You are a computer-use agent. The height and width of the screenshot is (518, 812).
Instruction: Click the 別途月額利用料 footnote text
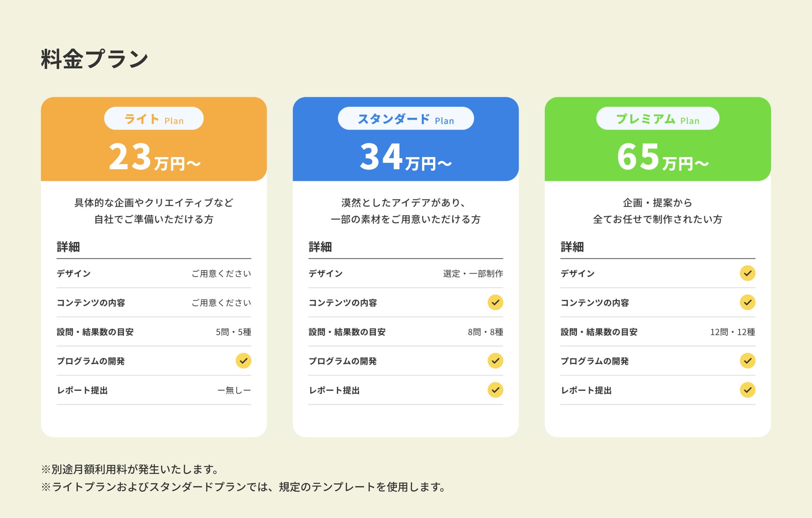click(x=130, y=470)
